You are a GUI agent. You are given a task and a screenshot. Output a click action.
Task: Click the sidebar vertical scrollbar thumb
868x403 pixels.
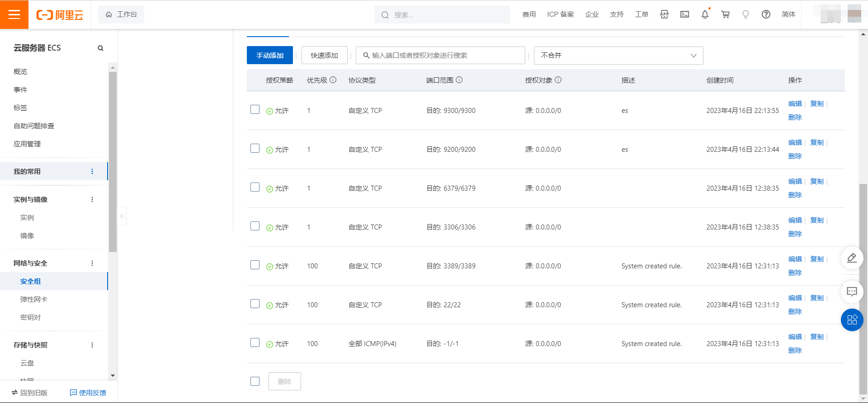pyautogui.click(x=113, y=162)
